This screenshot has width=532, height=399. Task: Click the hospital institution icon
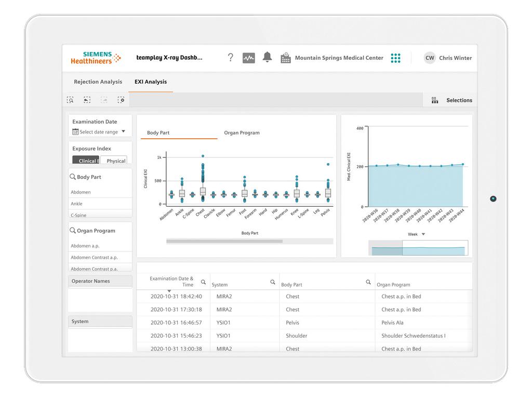[x=285, y=58]
